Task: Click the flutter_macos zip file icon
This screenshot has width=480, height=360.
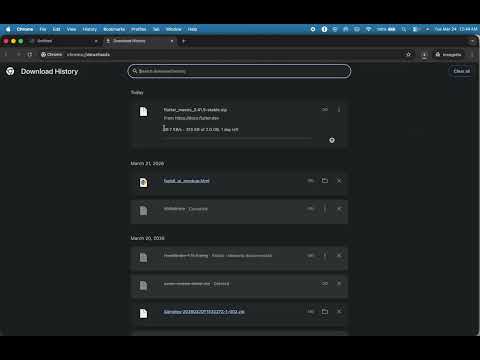Action: pos(143,112)
